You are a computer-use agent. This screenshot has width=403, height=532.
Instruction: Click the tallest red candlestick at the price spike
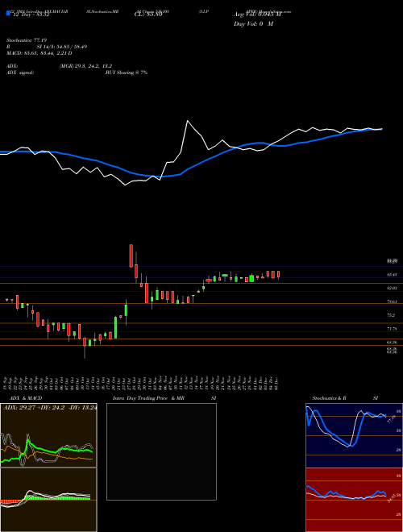pyautogui.click(x=131, y=256)
